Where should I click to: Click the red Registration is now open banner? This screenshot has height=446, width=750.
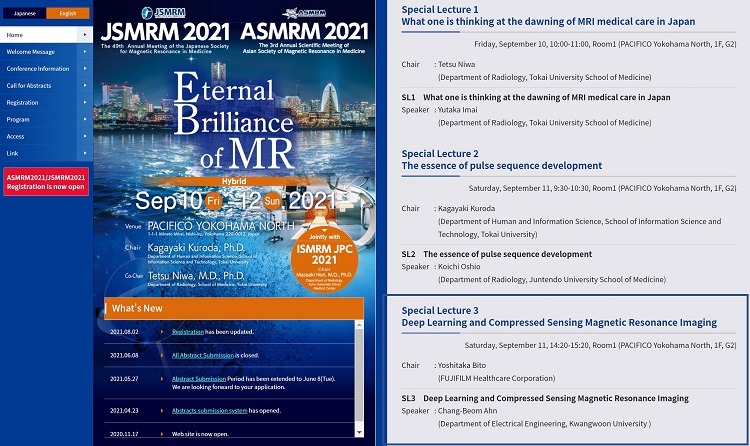(x=46, y=182)
